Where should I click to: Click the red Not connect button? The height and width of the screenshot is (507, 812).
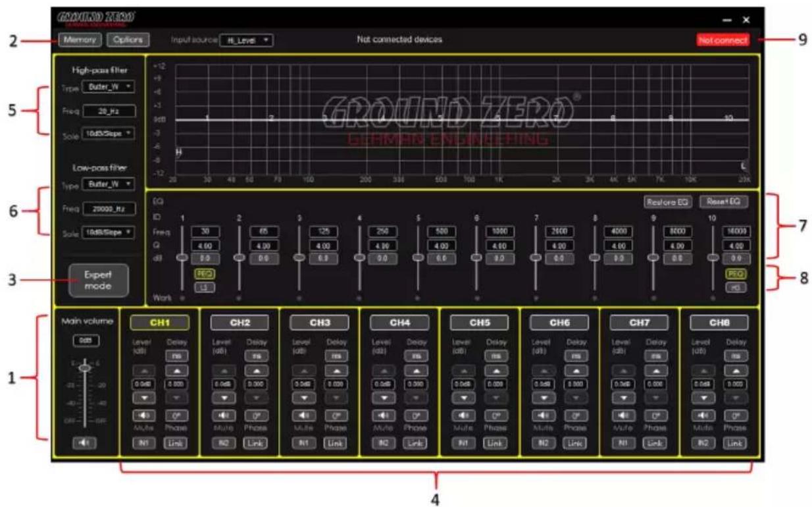pyautogui.click(x=723, y=40)
